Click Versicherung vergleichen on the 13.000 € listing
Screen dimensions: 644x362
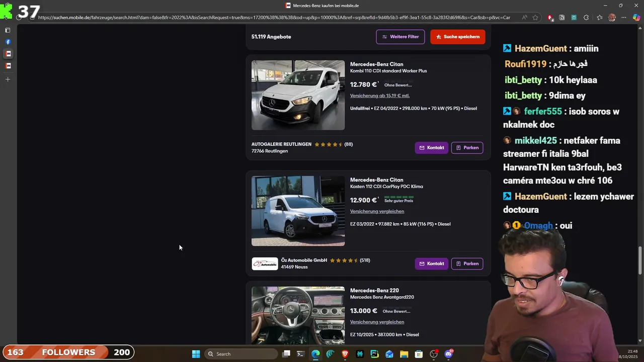377,322
